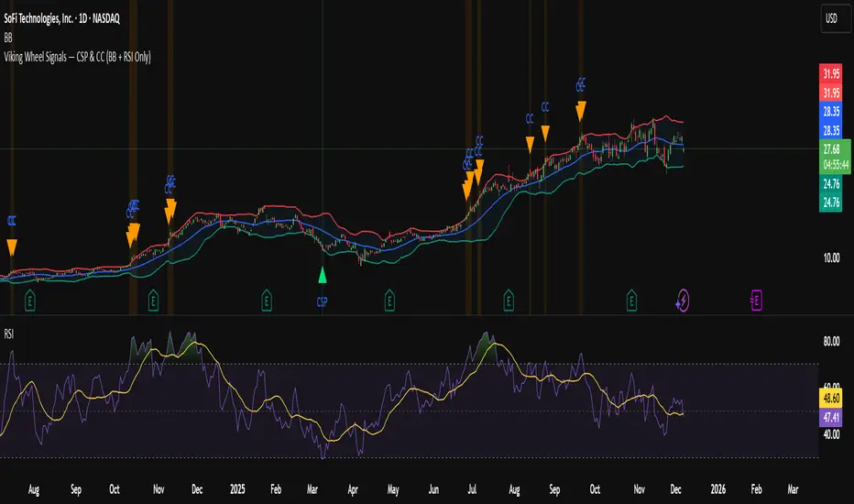854x504 pixels.
Task: Click the earnings E marker near August
Action: (x=30, y=301)
